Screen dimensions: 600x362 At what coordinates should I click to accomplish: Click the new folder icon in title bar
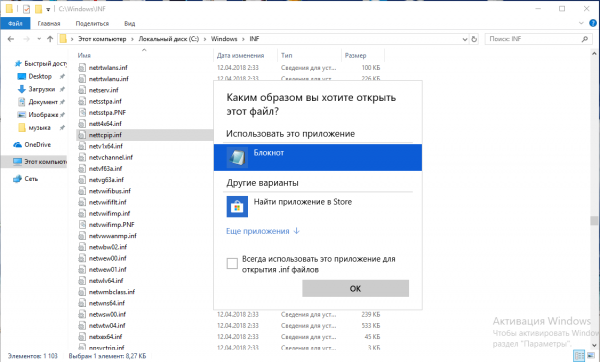pyautogui.click(x=38, y=9)
